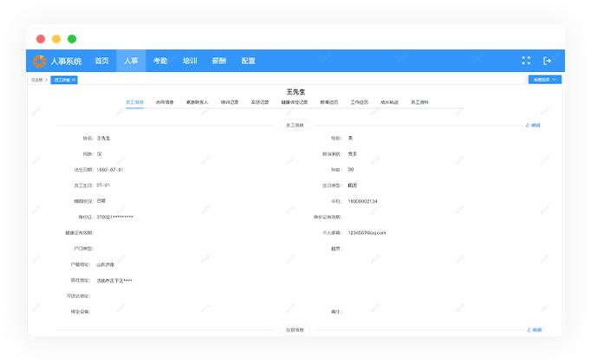591x364 pixels.
Task: Click edit pencil for 员工信息 section
Action: pyautogui.click(x=533, y=125)
